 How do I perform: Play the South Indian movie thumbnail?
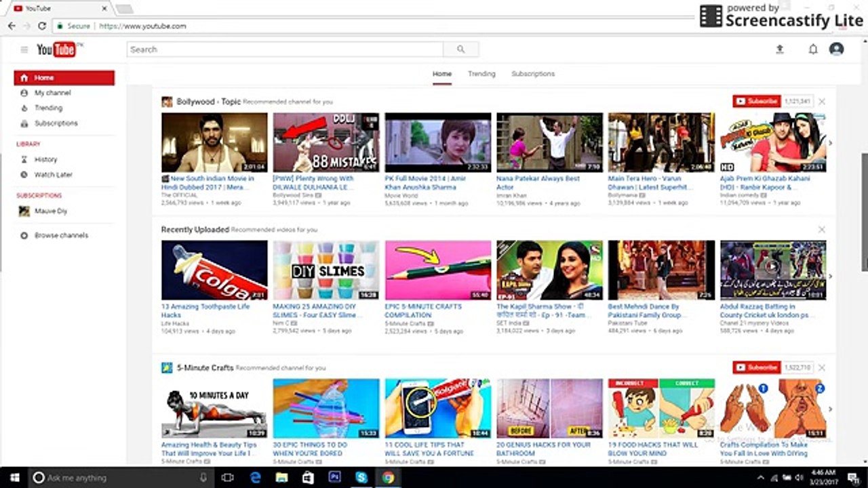click(x=214, y=142)
